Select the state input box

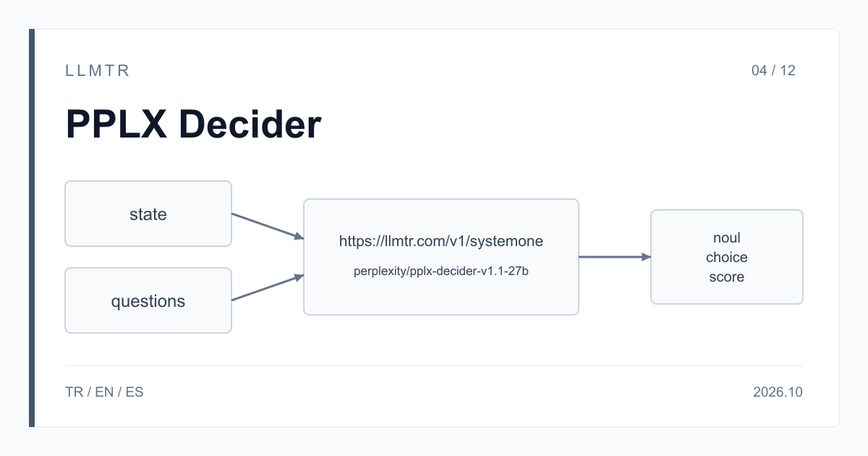[148, 214]
